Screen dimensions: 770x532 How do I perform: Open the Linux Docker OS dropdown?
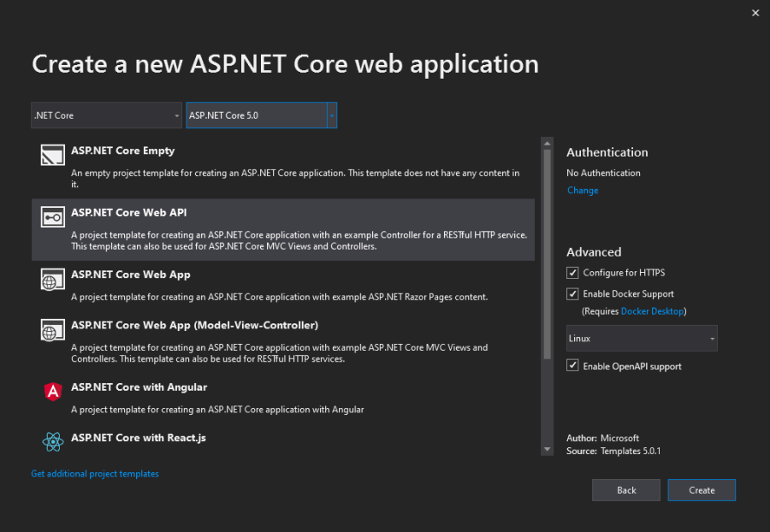tap(642, 338)
